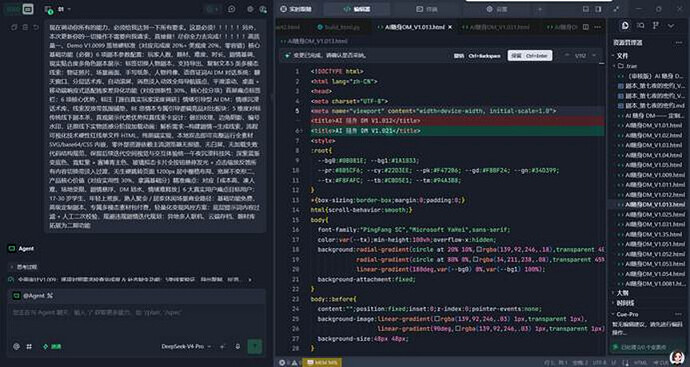The width and height of the screenshot is (690, 367).
Task: Click the green button at Cue-Pro bottom
Action: (x=645, y=347)
